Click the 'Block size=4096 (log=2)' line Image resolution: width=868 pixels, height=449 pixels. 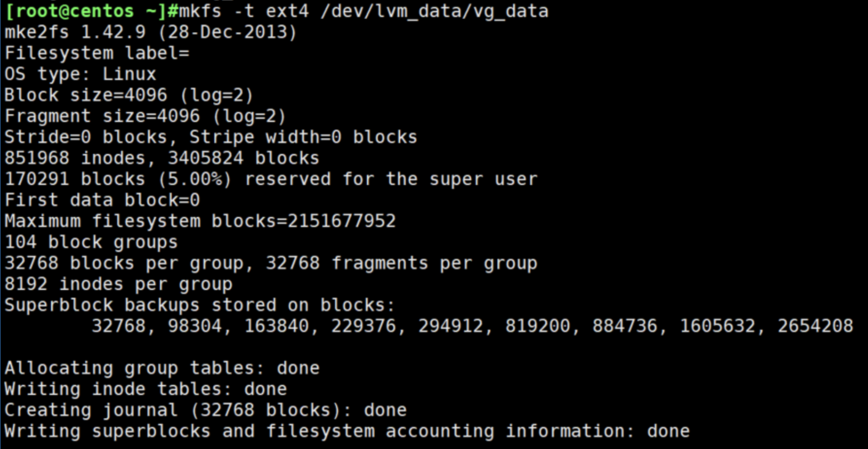coord(129,95)
